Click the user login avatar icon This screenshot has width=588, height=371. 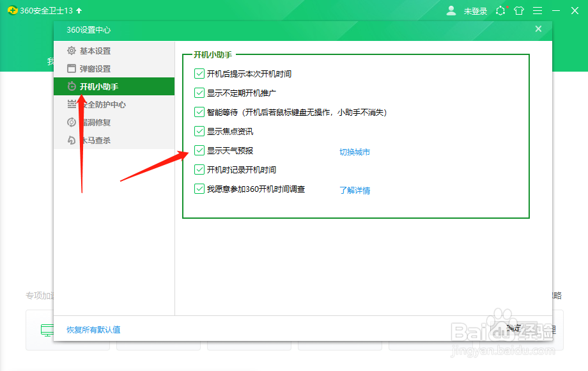(x=451, y=11)
